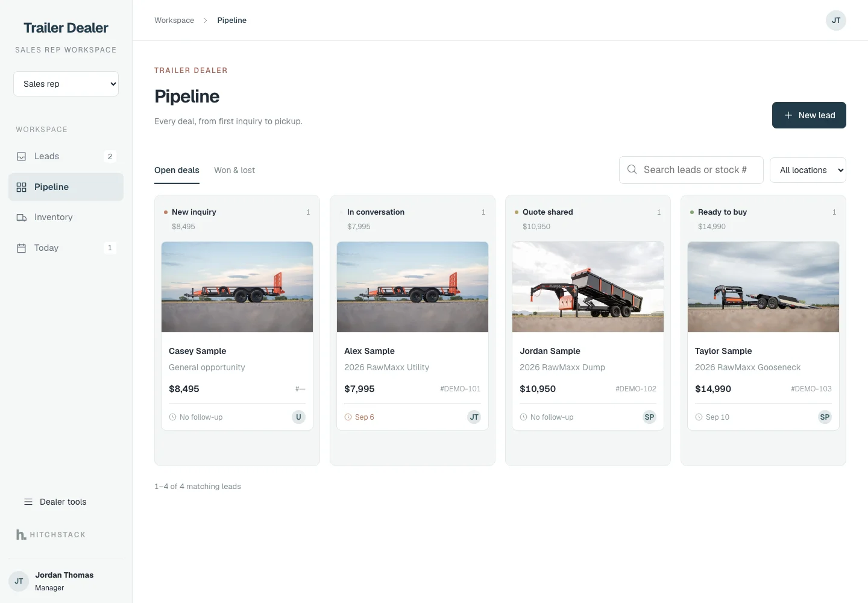Open the All locations filter dropdown
The width and height of the screenshot is (868, 603).
click(x=808, y=170)
